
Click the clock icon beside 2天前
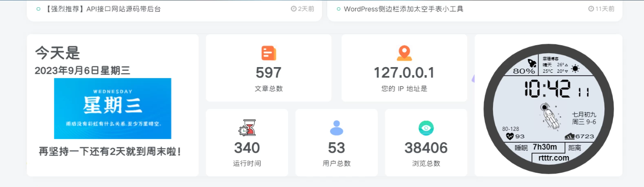point(293,9)
